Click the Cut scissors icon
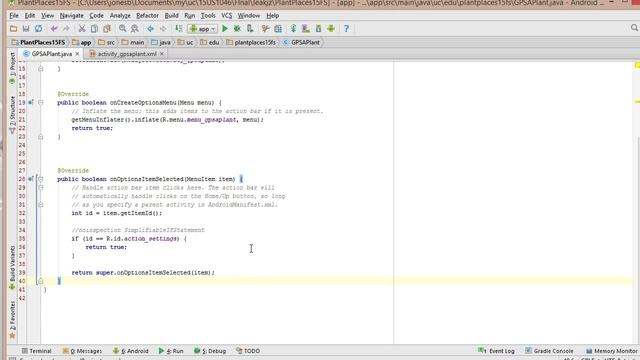The image size is (640, 360). (x=82, y=29)
